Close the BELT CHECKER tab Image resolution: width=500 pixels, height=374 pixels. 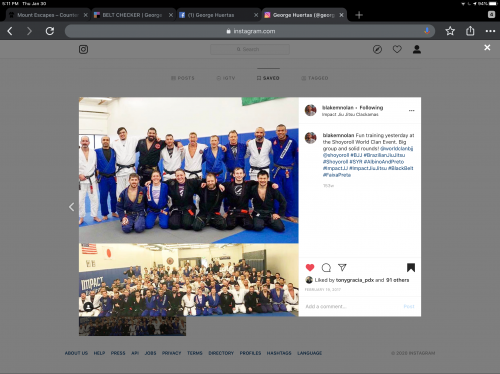[171, 15]
